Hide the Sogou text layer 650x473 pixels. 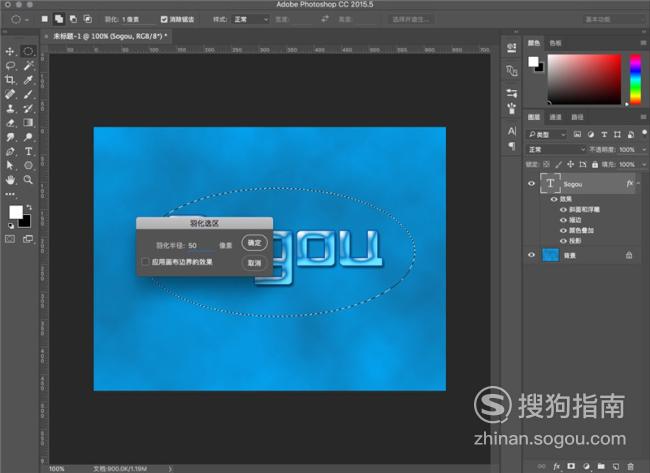pos(531,184)
